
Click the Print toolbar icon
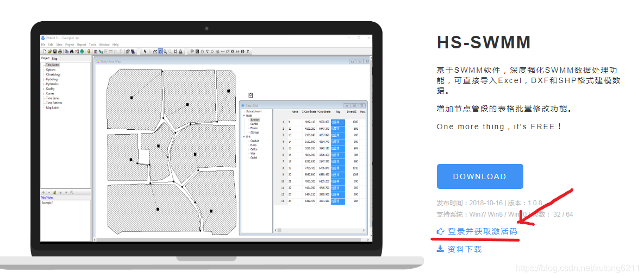(60, 52)
